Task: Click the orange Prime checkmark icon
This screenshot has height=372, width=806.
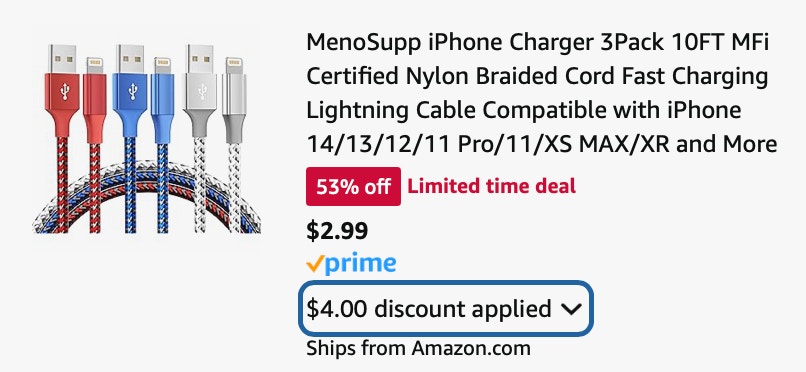Action: (315, 264)
